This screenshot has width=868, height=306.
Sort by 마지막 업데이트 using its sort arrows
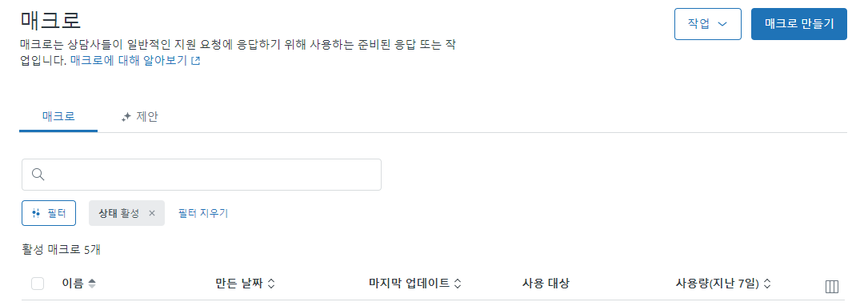click(458, 284)
